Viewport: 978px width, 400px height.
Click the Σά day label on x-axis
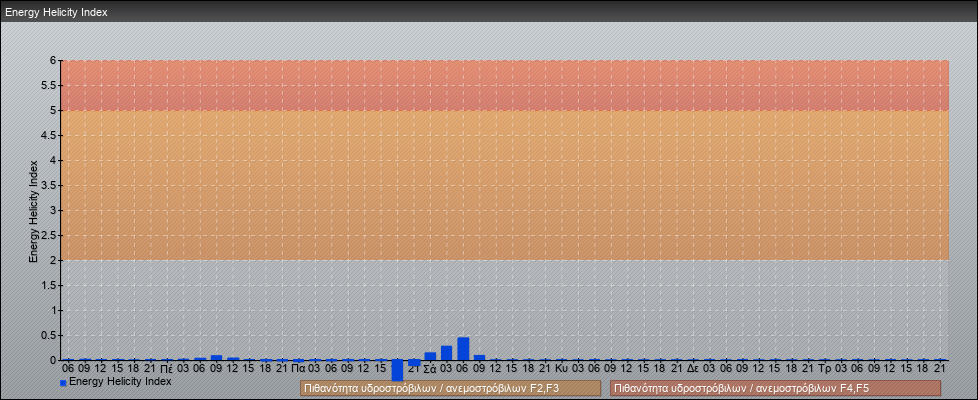pyautogui.click(x=430, y=369)
